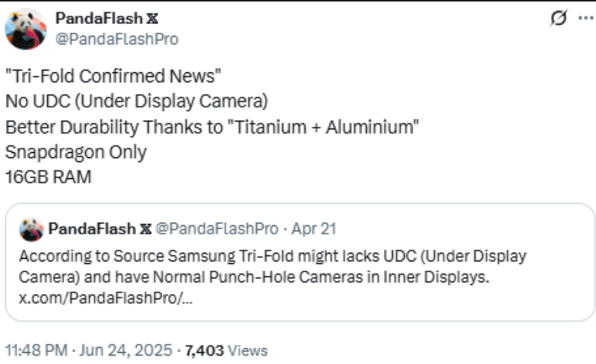596x364 pixels.
Task: Click the quoted tweet's @PandaFlashPro handle
Action: pos(216,228)
